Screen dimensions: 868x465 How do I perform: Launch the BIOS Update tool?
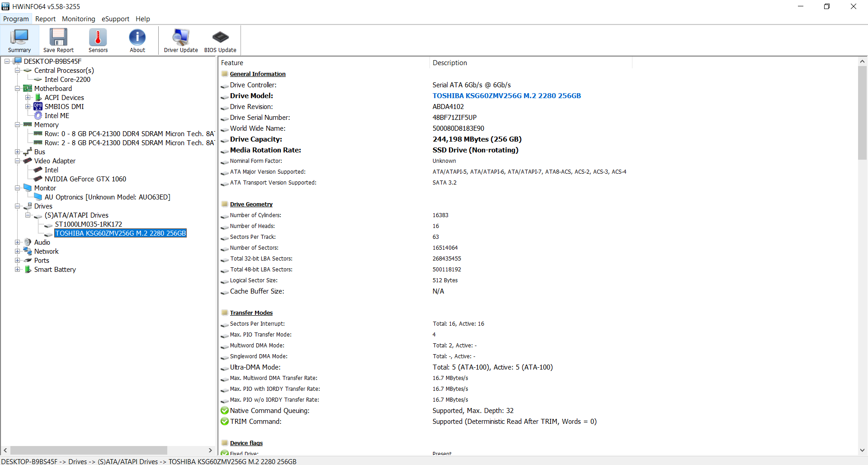coord(220,40)
